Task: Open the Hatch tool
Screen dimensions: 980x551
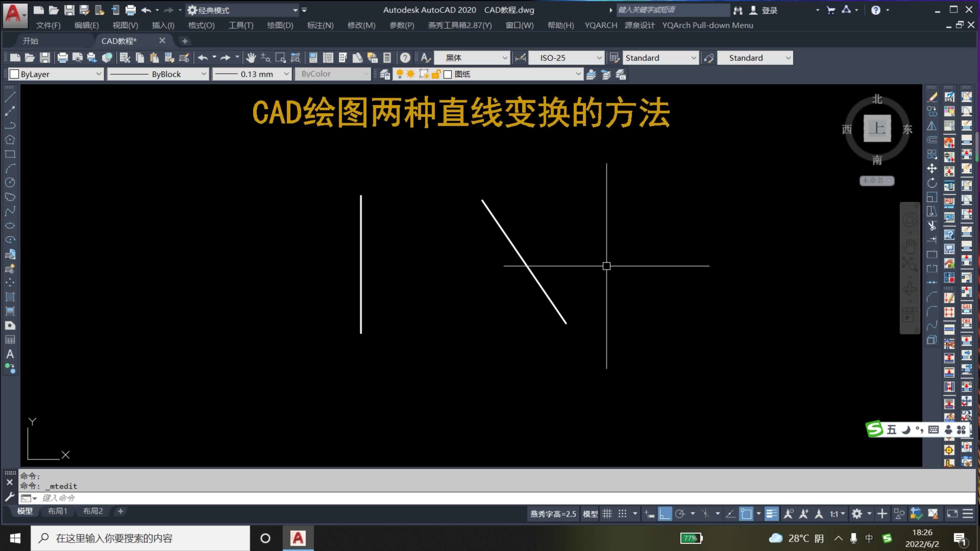Action: tap(10, 297)
